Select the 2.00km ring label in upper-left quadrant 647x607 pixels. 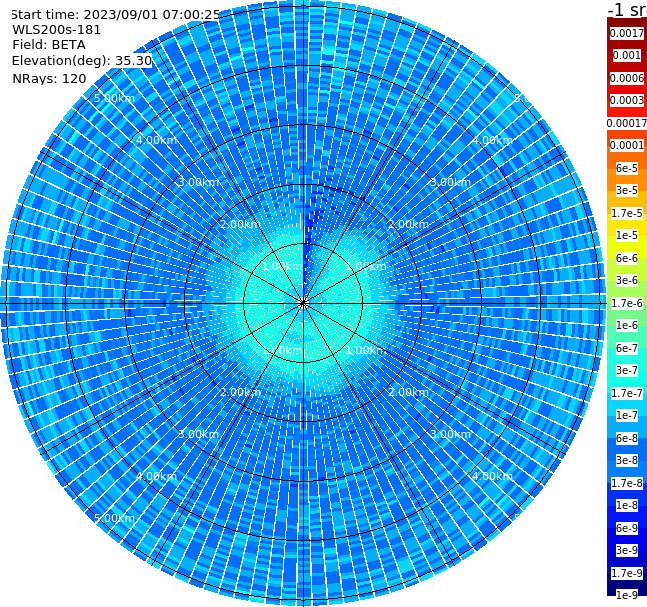pyautogui.click(x=241, y=224)
